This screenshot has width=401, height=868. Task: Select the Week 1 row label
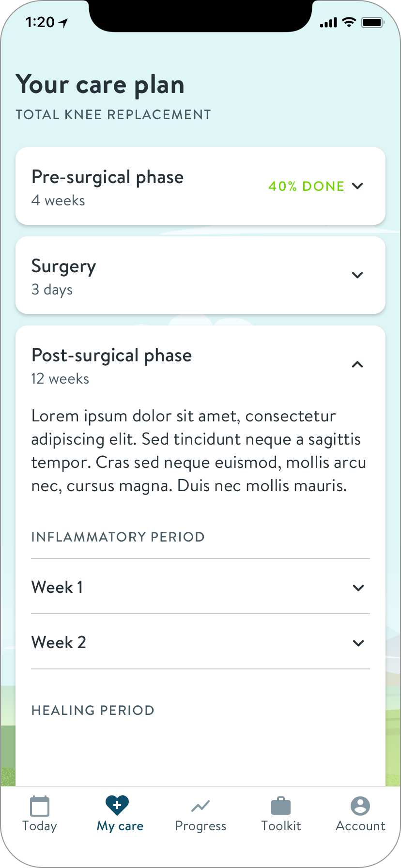click(57, 587)
